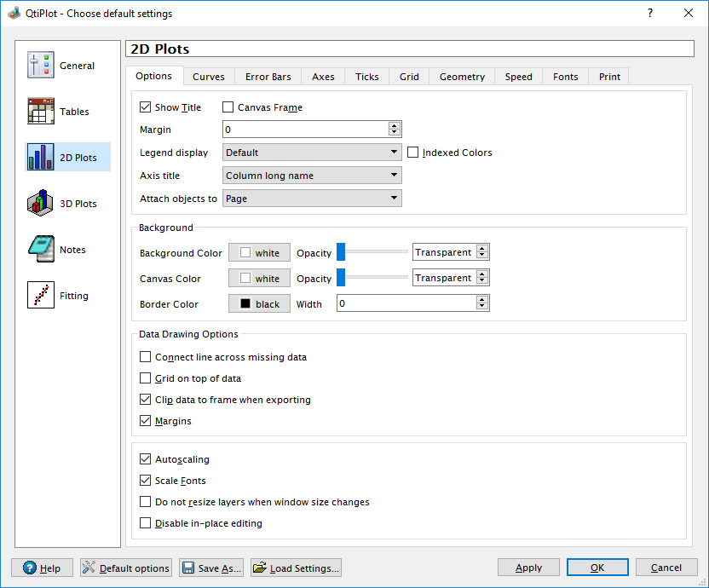Open the 3D Plots settings icon
This screenshot has height=588, width=709.
(x=41, y=204)
